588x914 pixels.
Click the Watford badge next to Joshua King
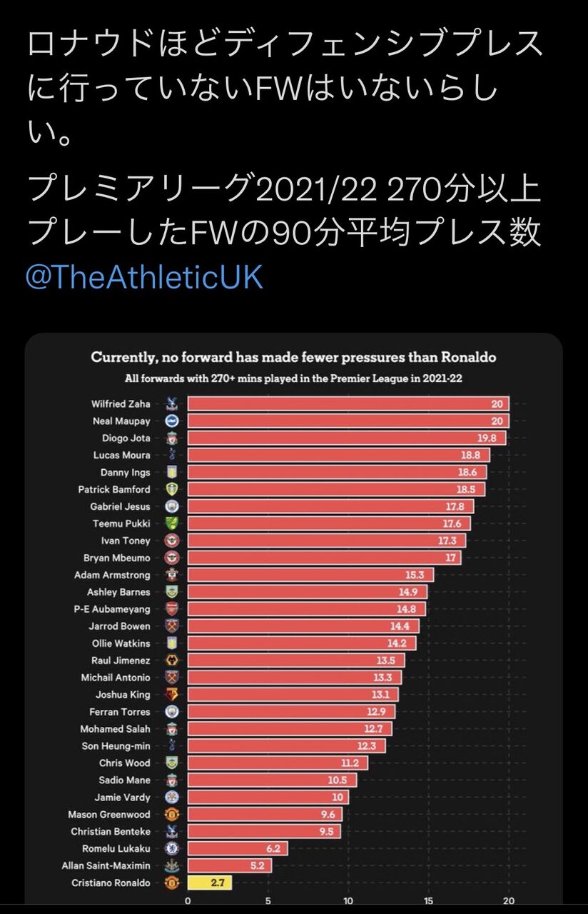[171, 695]
